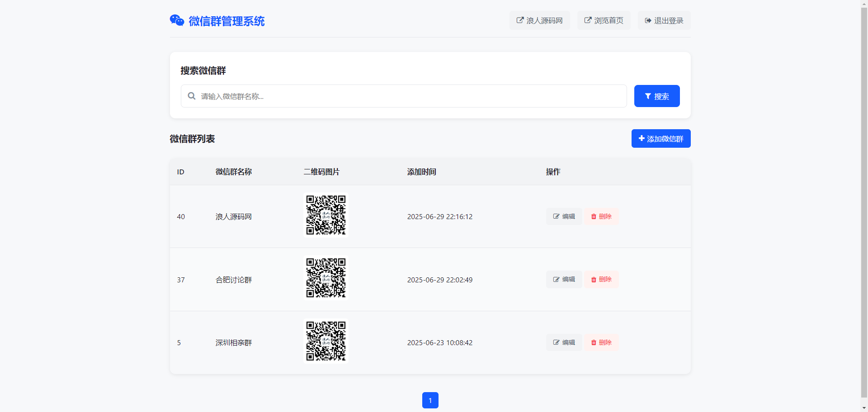Delete the 合肥讨论群 group row

(601, 279)
